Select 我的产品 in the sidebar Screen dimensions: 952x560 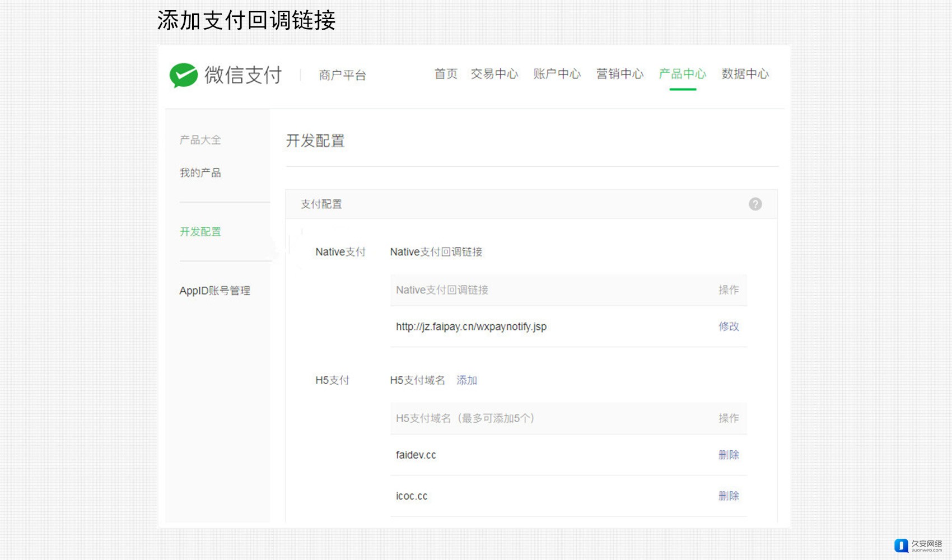200,173
